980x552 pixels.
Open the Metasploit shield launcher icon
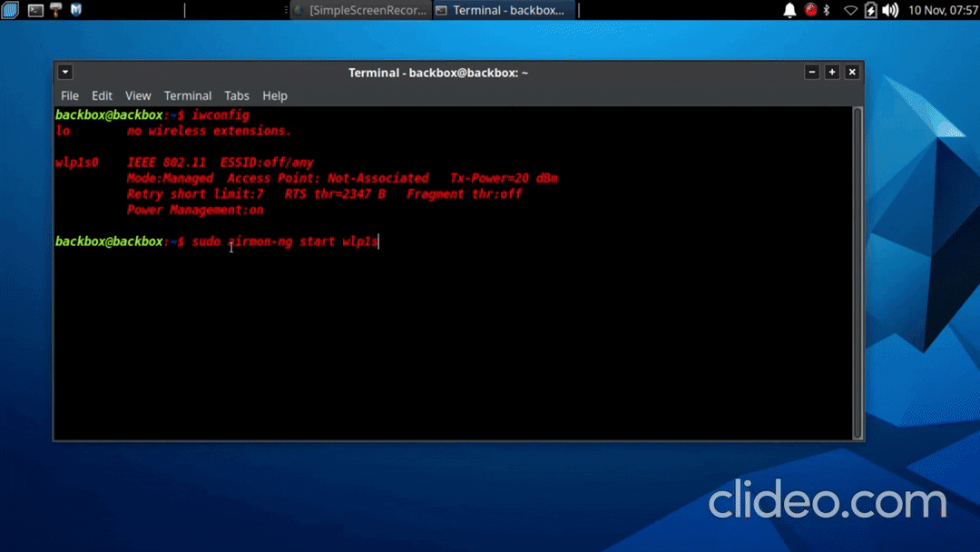click(x=76, y=10)
